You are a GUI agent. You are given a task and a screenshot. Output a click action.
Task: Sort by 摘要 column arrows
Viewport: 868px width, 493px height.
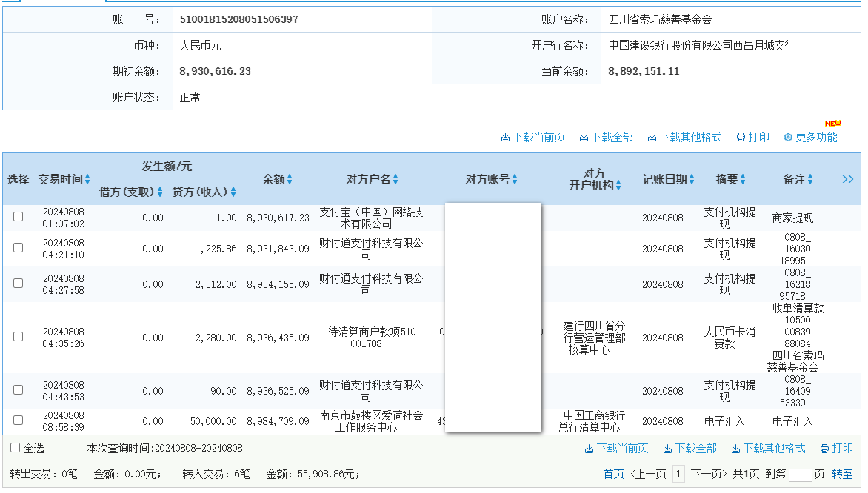coord(743,179)
